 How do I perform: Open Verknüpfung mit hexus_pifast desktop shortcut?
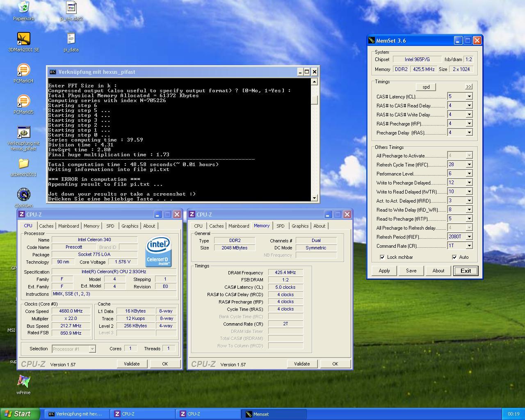[23, 132]
